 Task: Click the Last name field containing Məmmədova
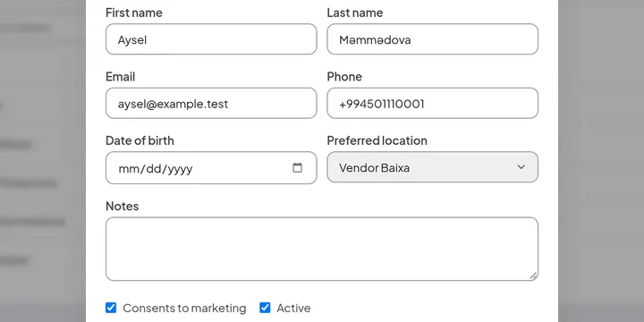[x=433, y=39]
